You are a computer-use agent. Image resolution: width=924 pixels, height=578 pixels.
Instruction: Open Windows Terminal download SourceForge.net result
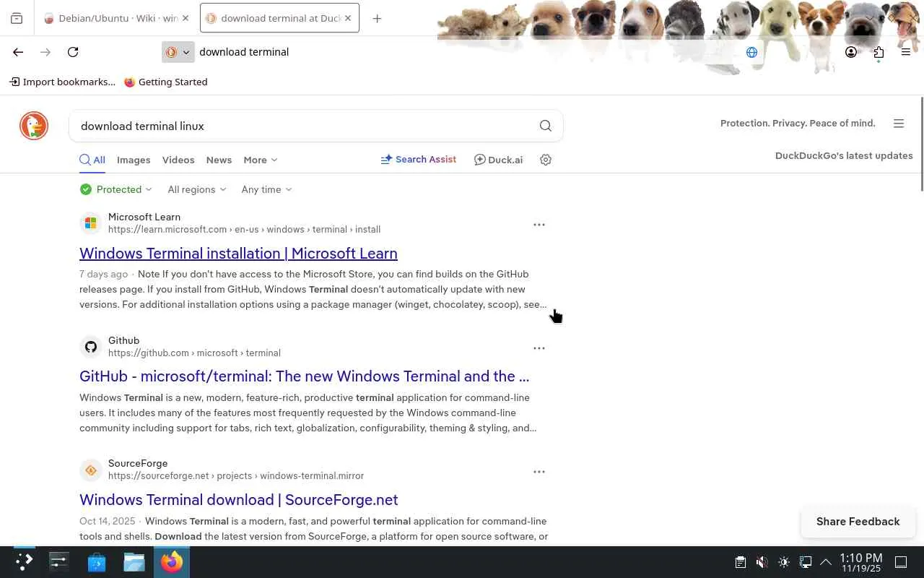[x=238, y=500]
